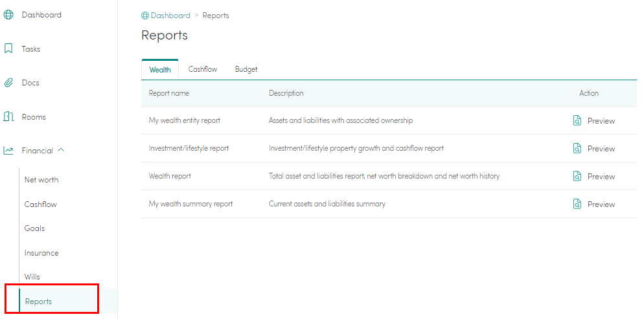Image resolution: width=644 pixels, height=319 pixels.
Task: Click the Rooms door icon
Action: click(x=8, y=117)
